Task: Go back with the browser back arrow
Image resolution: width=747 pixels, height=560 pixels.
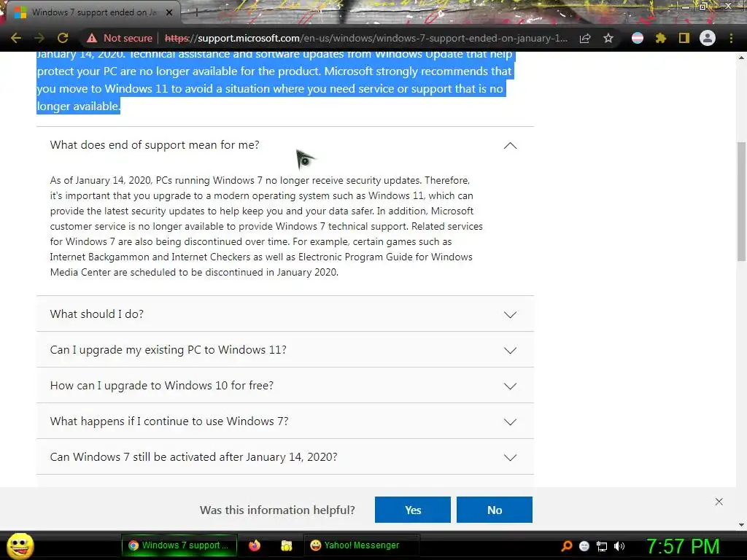Action: 16,38
